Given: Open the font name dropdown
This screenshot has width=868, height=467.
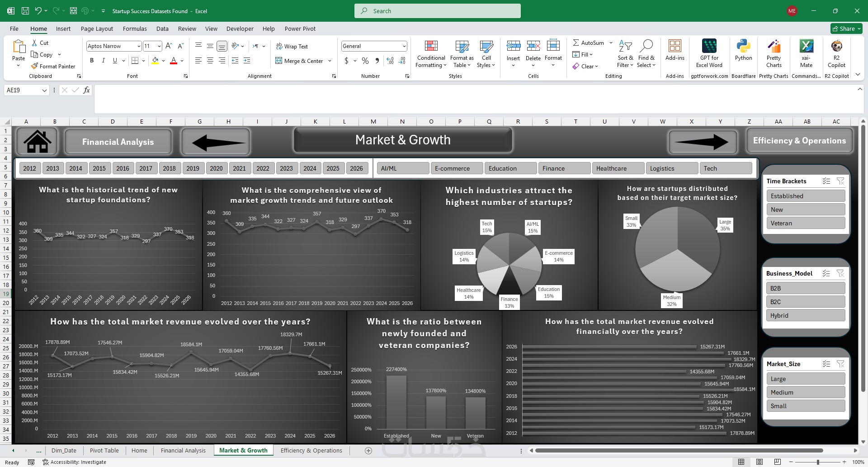Looking at the screenshot, I should (138, 46).
